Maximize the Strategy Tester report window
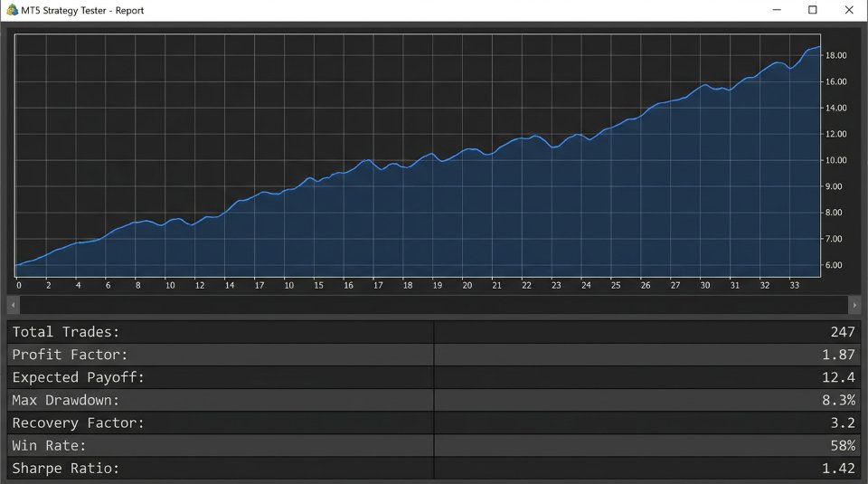The height and width of the screenshot is (484, 868). coord(813,10)
